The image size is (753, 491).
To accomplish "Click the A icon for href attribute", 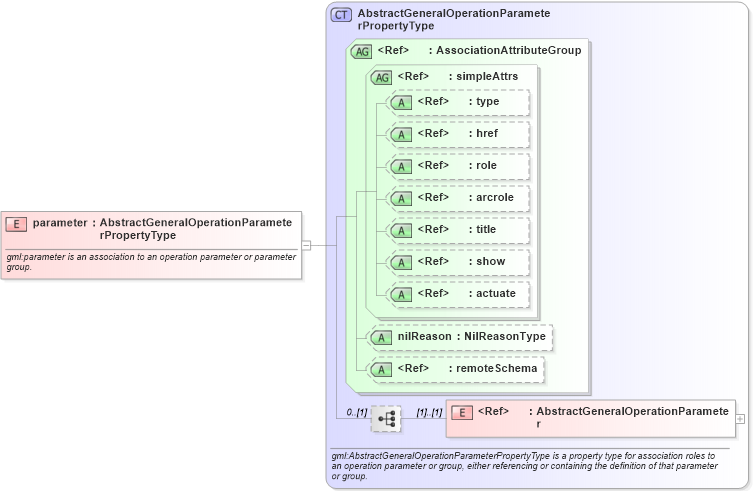I will (x=401, y=135).
